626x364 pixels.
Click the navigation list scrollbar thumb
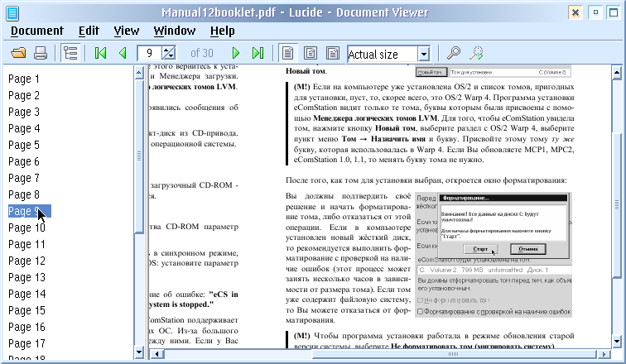click(139, 156)
